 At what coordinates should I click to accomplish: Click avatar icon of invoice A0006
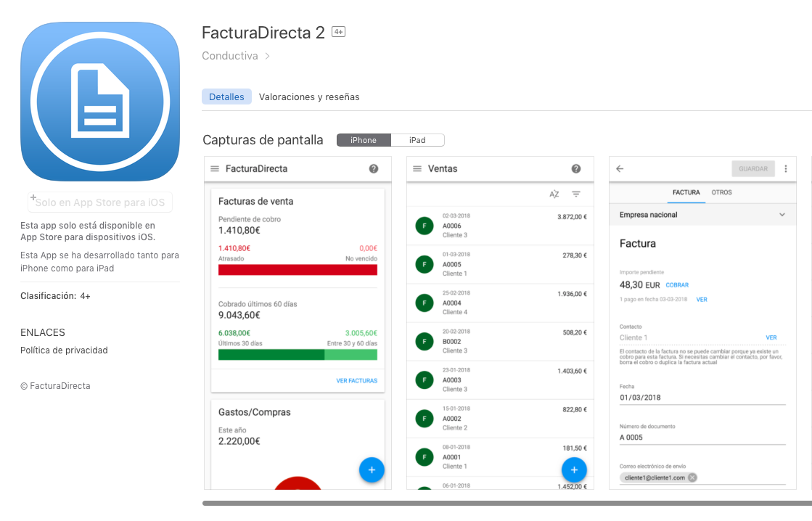[424, 226]
